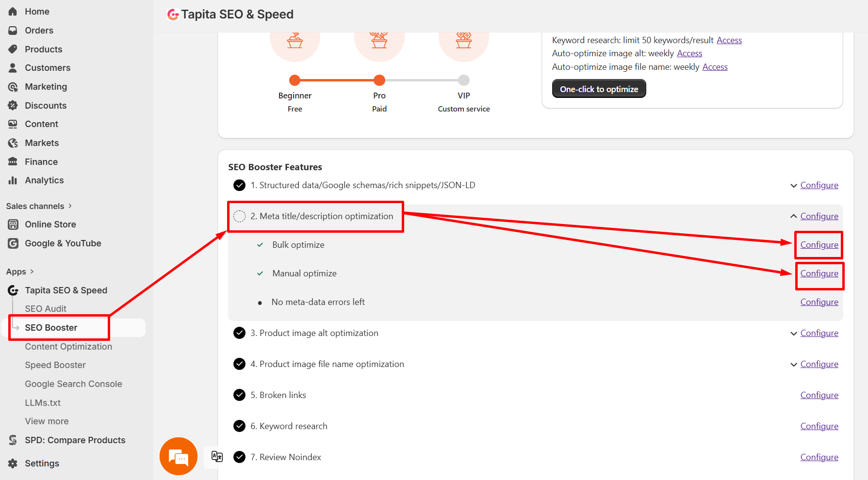Open the Keyword research Access link

(729, 40)
